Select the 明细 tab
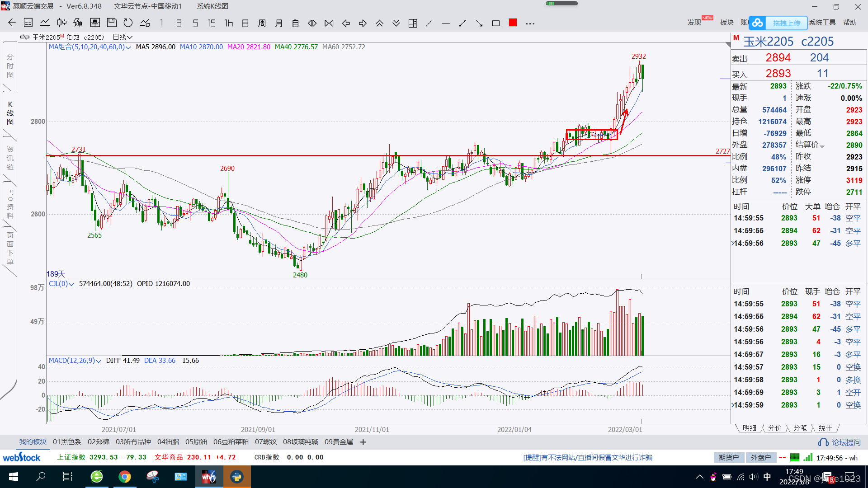The width and height of the screenshot is (868, 488). 750,428
